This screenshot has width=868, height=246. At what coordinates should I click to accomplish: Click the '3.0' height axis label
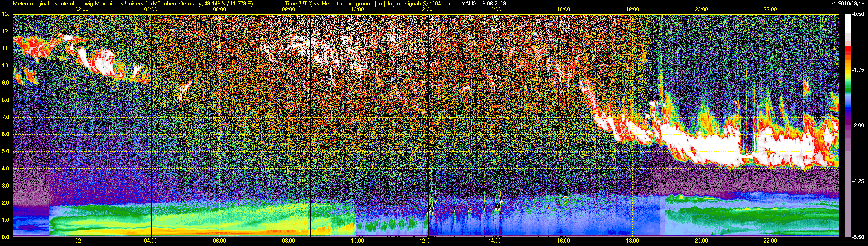(x=5, y=186)
